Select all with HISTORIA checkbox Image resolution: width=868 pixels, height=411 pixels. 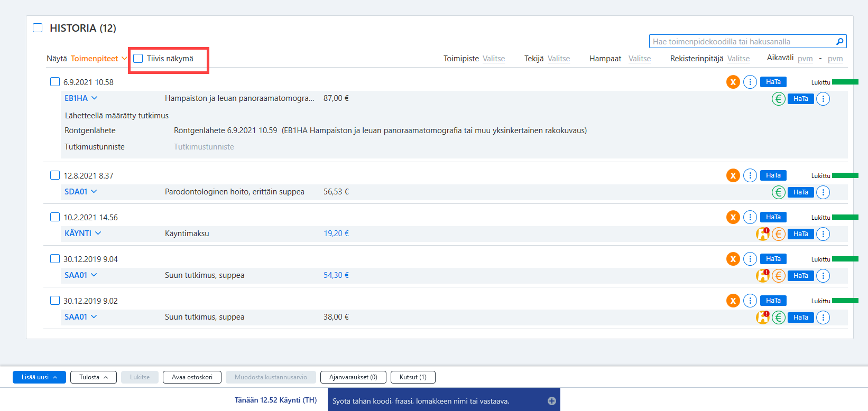38,27
